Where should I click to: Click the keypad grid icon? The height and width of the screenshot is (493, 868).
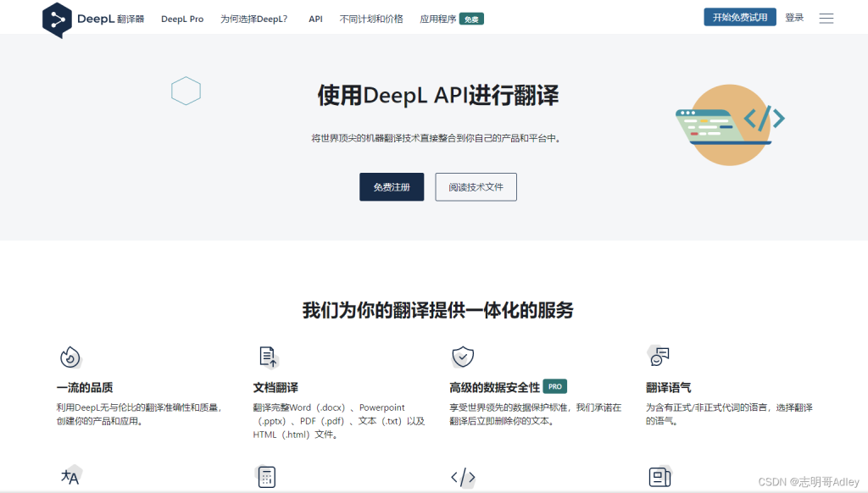click(x=267, y=477)
